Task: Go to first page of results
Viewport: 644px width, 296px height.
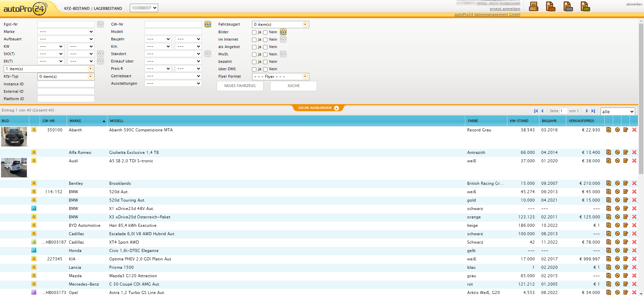Action: click(x=536, y=111)
